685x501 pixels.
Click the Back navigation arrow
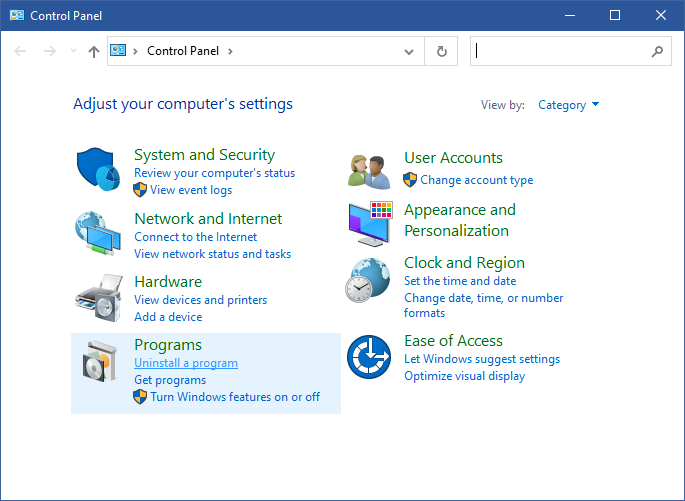pos(20,52)
